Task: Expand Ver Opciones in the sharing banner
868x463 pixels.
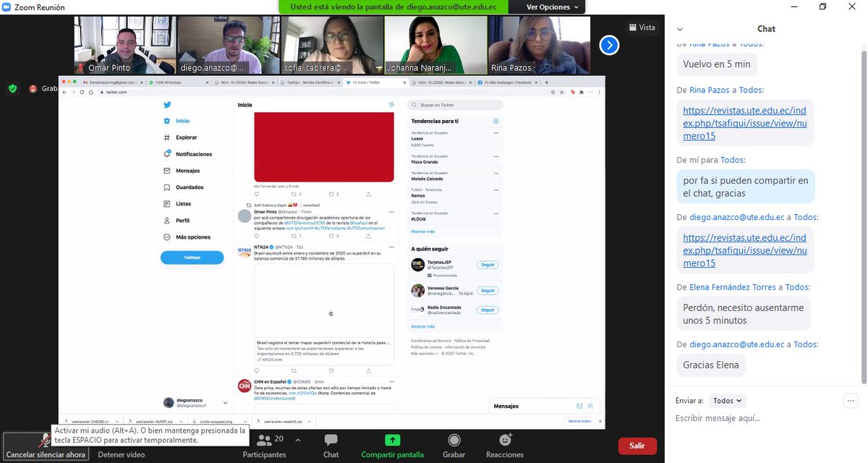Action: point(553,7)
